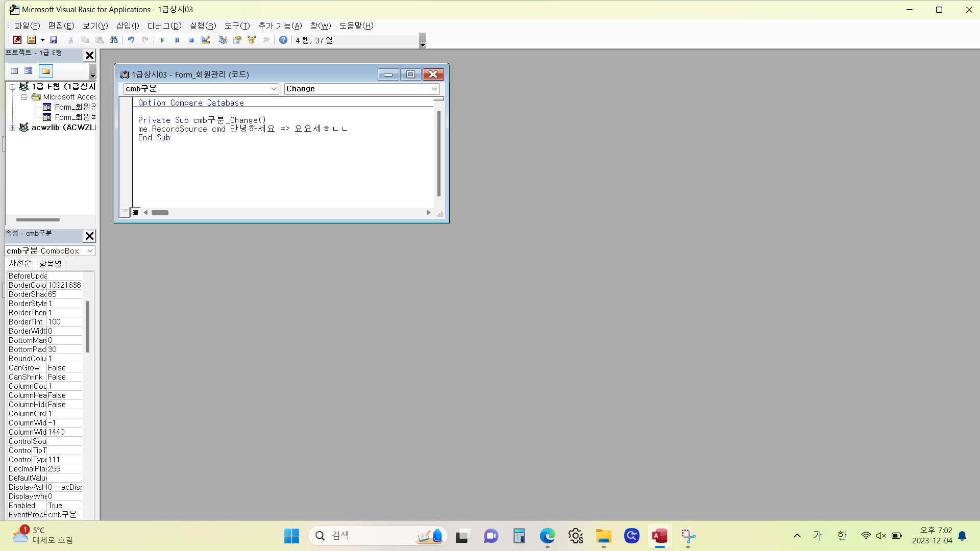Select the 항목별 properties tab
Viewport: 980px width, 551px height.
point(50,264)
